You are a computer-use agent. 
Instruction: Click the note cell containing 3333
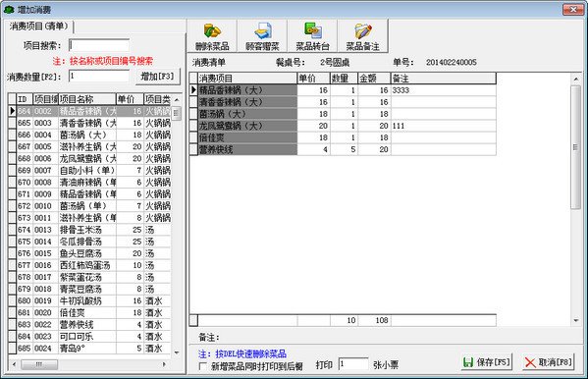pyautogui.click(x=444, y=90)
